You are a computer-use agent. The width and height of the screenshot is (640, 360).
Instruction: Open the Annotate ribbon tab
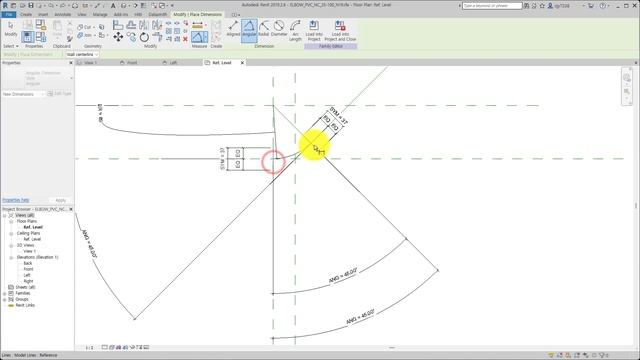coord(62,14)
